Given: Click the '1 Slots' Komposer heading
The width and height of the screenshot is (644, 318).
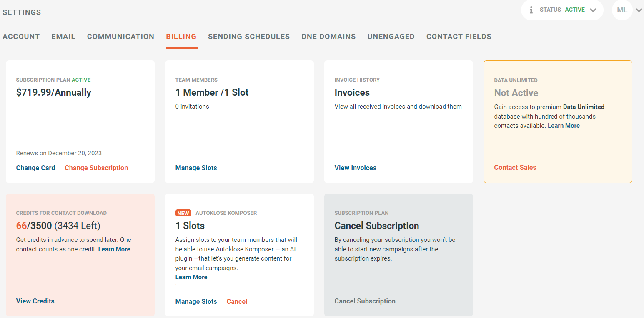Looking at the screenshot, I should [190, 226].
